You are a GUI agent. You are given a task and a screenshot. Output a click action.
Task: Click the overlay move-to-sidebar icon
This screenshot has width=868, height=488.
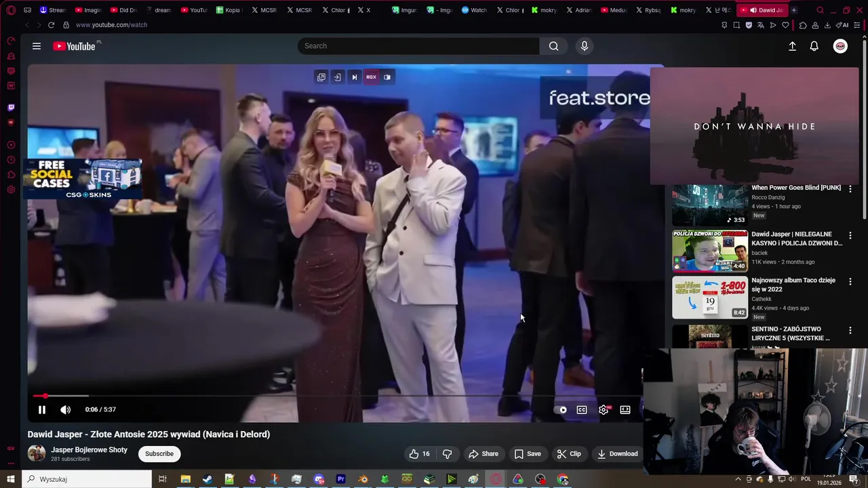click(x=338, y=77)
